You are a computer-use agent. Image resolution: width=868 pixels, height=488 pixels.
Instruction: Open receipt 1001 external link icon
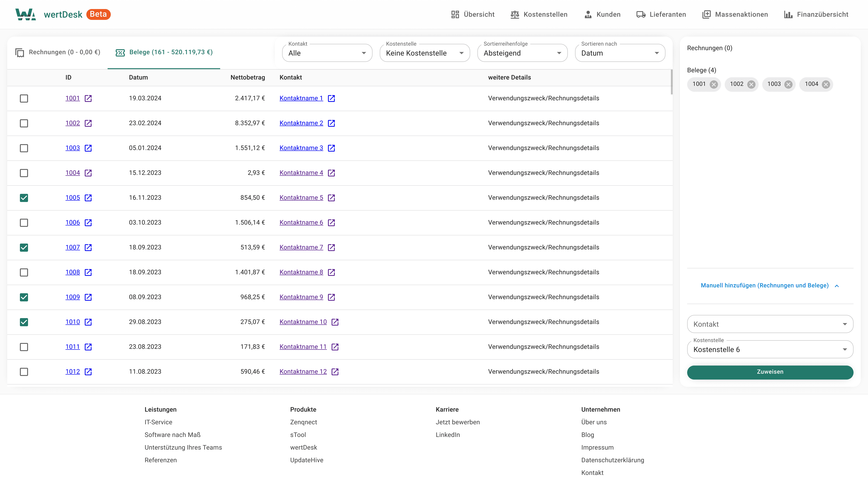click(x=88, y=98)
